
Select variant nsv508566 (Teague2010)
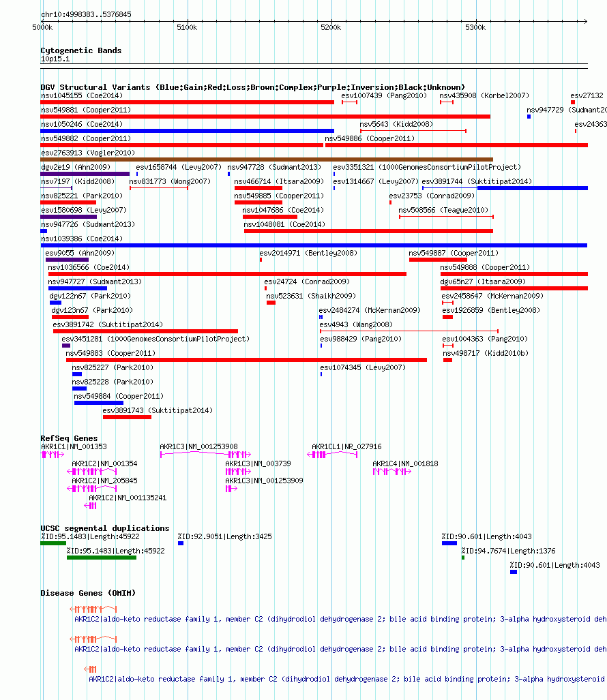pos(443,210)
